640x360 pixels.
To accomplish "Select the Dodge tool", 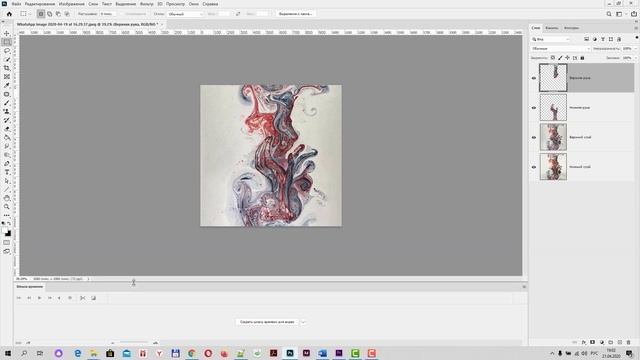I will pos(7,155).
